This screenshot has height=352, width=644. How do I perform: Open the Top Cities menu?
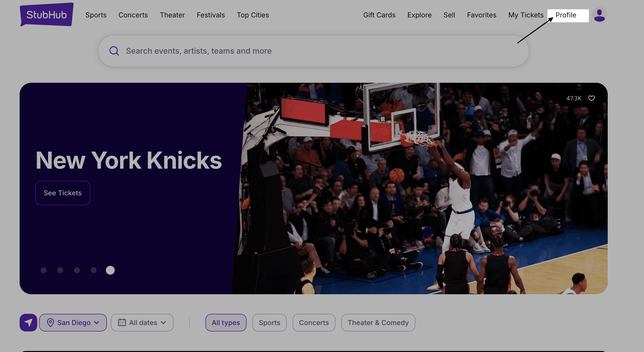click(253, 15)
